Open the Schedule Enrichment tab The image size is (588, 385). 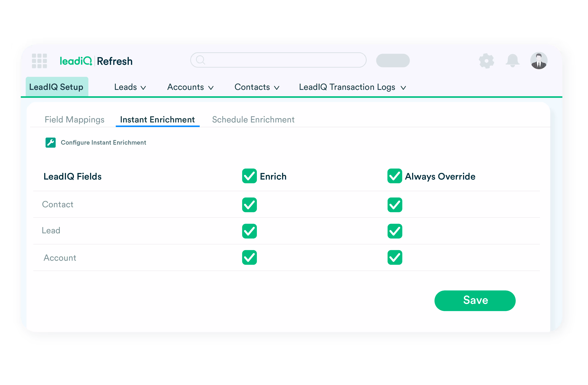coord(253,120)
